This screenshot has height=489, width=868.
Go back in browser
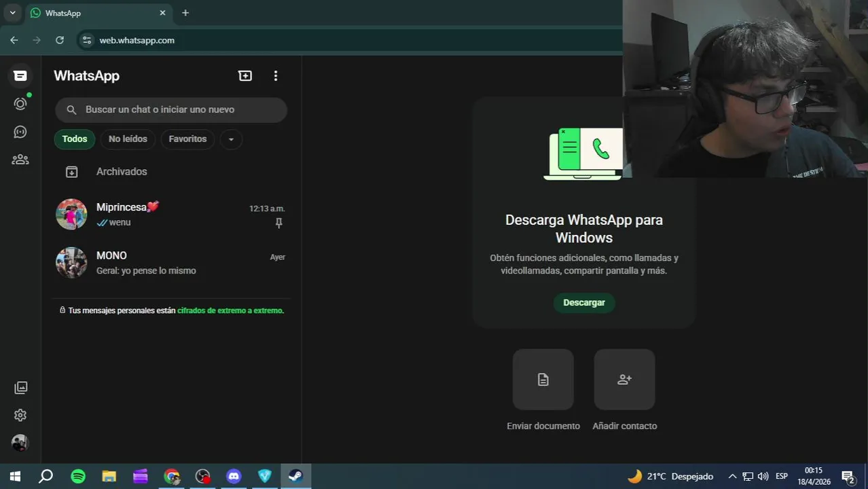tap(14, 40)
